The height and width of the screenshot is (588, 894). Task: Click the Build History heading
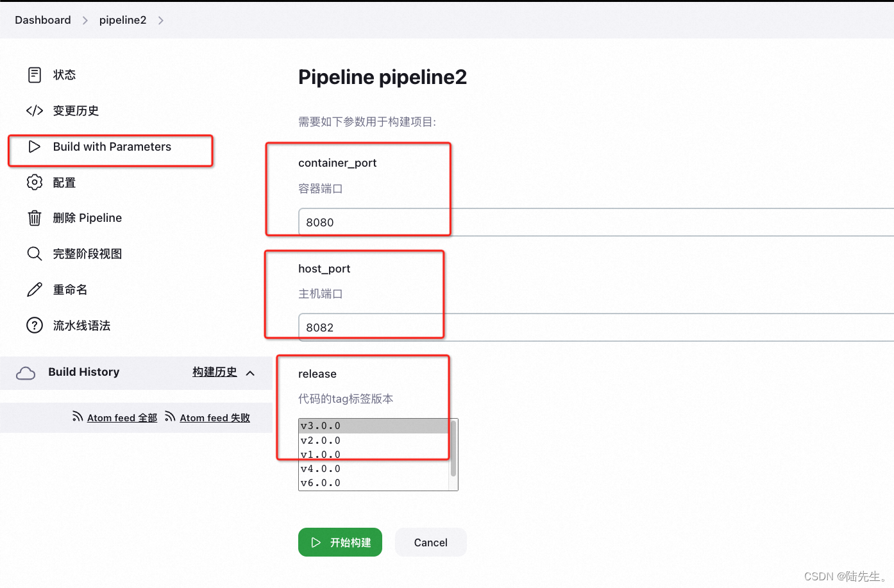84,372
